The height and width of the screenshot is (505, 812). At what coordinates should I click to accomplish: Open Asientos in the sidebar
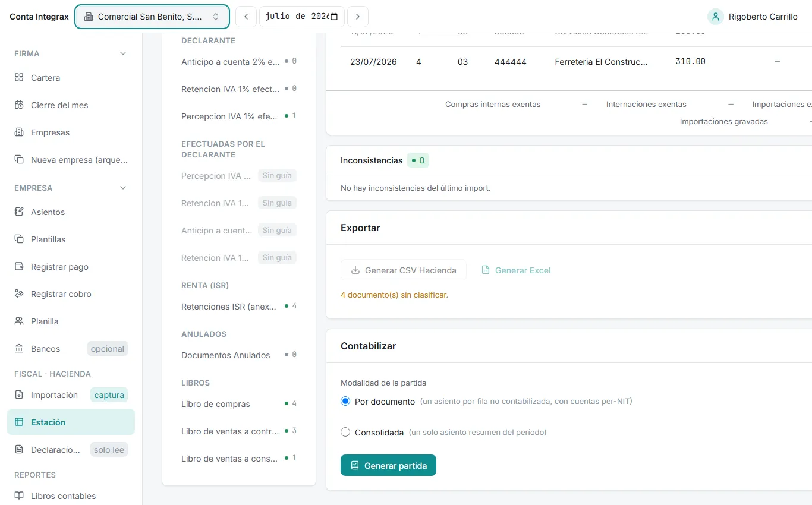click(71, 212)
